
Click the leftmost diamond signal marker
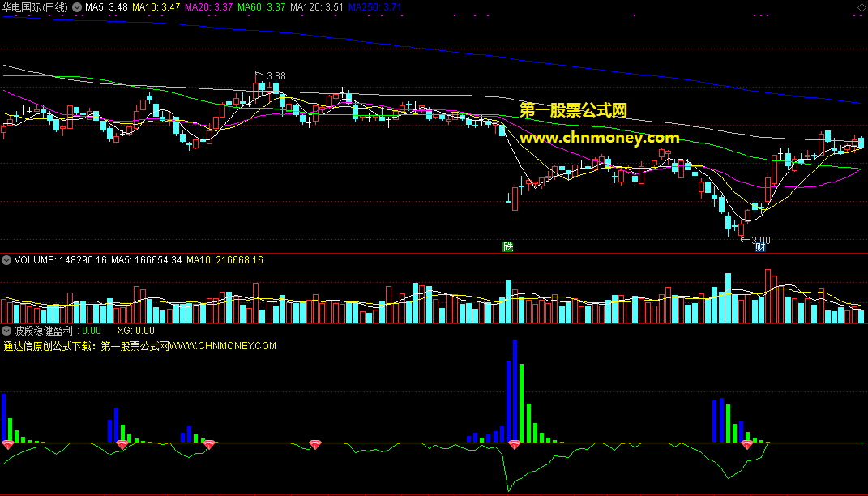click(x=8, y=444)
